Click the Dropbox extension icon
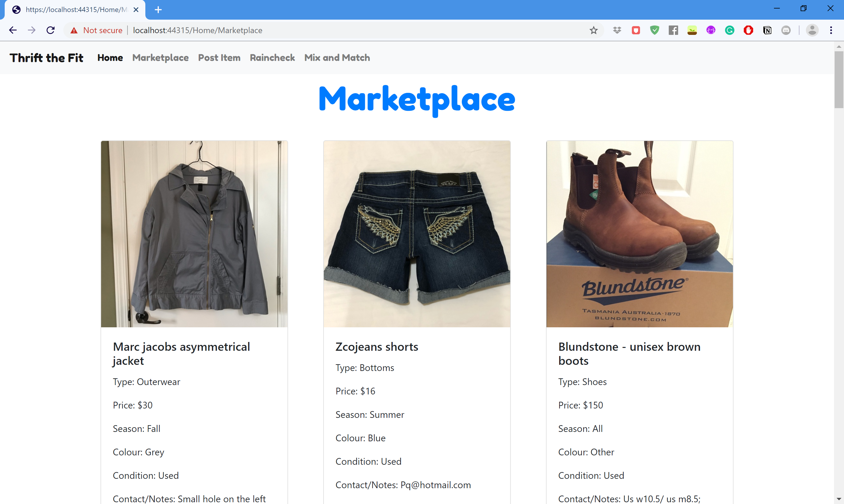Viewport: 844px width, 504px height. click(617, 30)
